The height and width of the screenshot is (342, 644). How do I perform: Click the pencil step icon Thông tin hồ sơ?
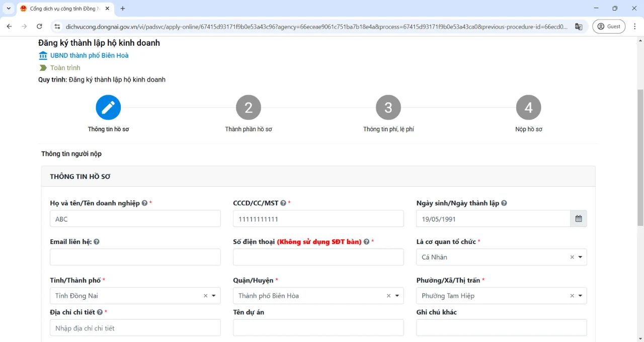click(108, 108)
